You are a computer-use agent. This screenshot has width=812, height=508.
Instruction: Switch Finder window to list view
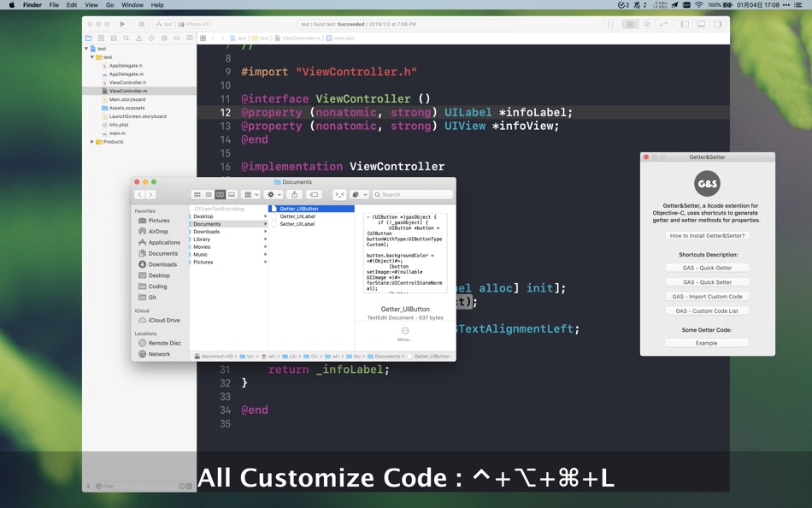pos(209,194)
